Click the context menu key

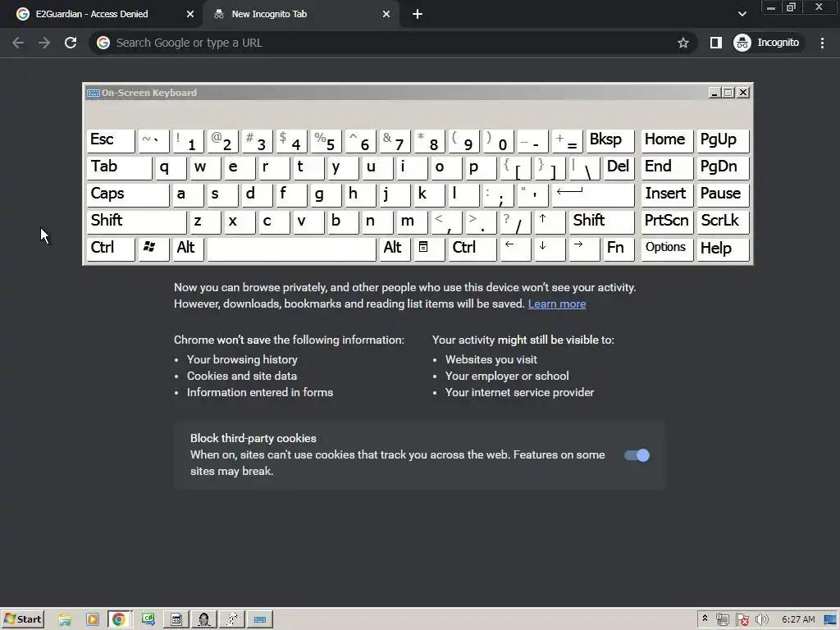click(428, 249)
